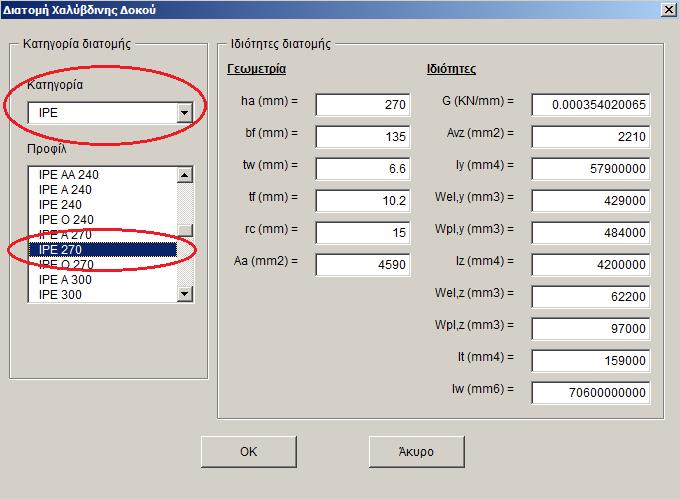Click the Προφίλ label
The height and width of the screenshot is (499, 680).
47,149
